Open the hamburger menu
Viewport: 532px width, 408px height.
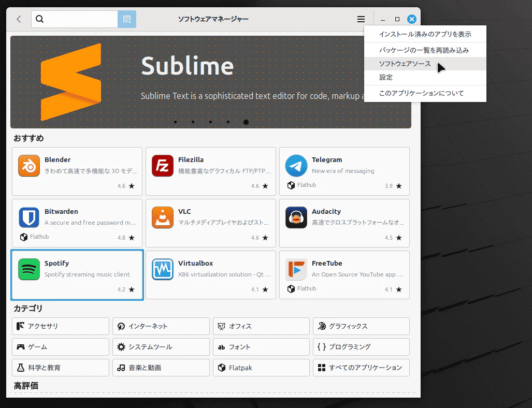pyautogui.click(x=361, y=19)
